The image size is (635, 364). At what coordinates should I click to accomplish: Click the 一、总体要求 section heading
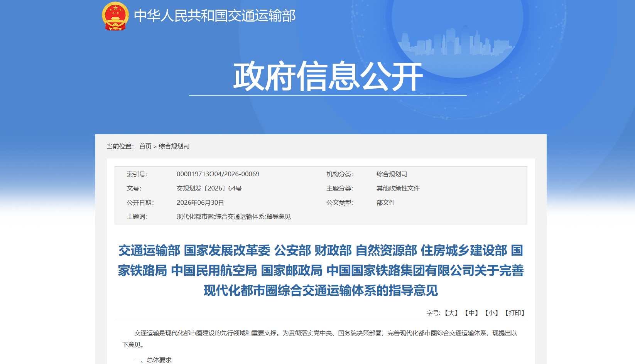point(153,360)
